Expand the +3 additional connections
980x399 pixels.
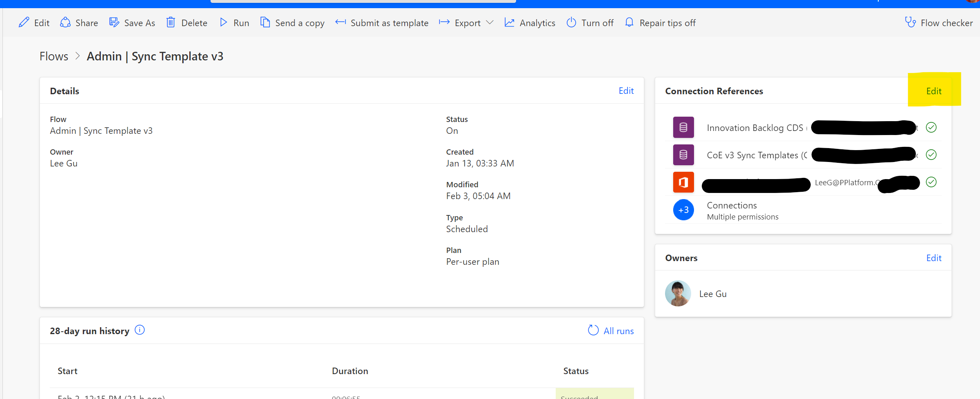pyautogui.click(x=683, y=210)
